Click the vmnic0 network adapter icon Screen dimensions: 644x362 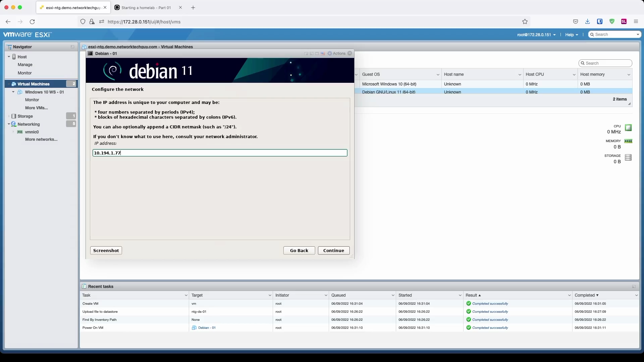[x=20, y=132]
